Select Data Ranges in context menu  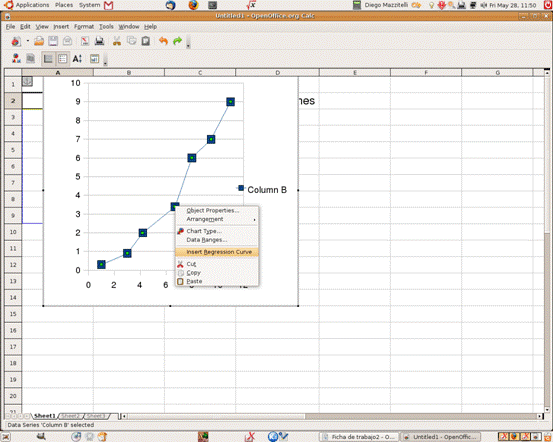coord(217,240)
